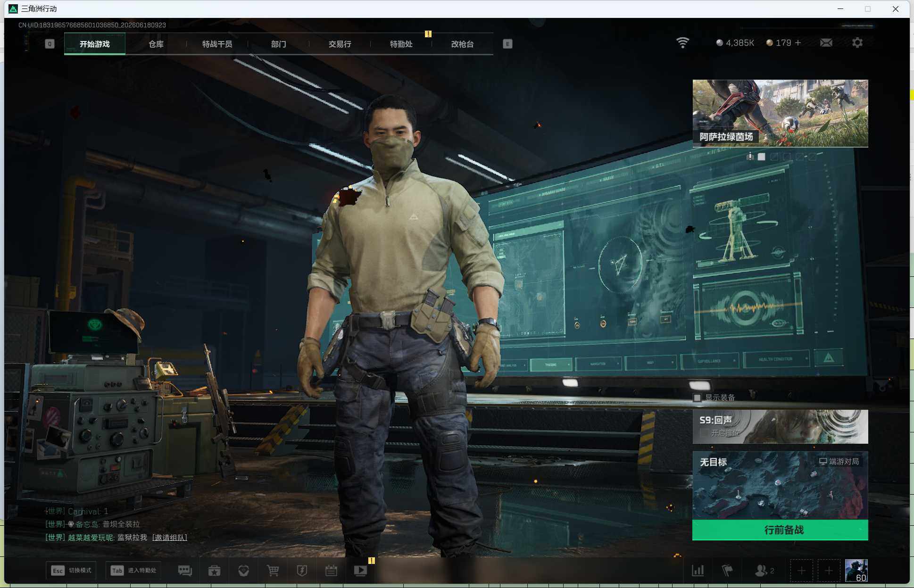Open the friends list icon showing 2
Screen dimensions: 914x588
click(764, 571)
